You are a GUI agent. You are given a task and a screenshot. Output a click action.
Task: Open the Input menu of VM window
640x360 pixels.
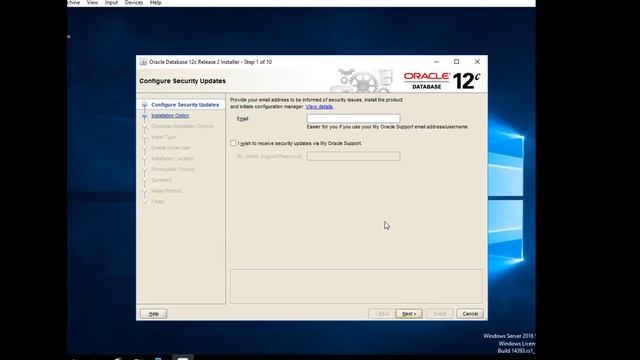pos(111,2)
